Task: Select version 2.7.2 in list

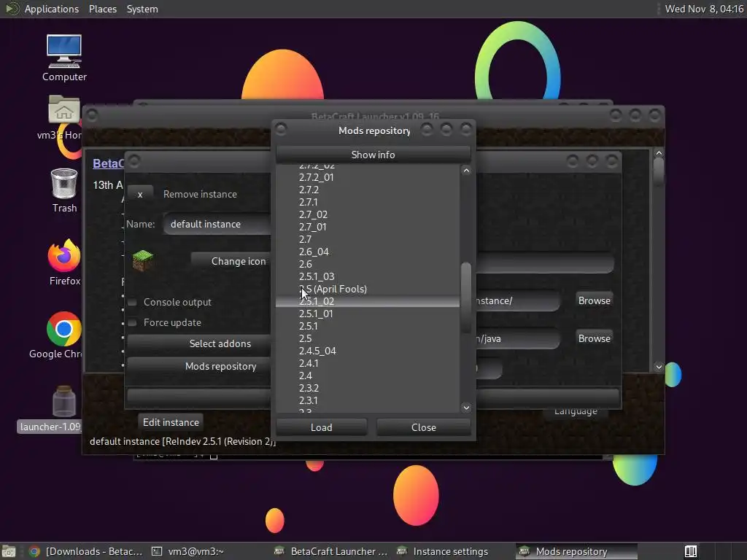Action: click(368, 190)
